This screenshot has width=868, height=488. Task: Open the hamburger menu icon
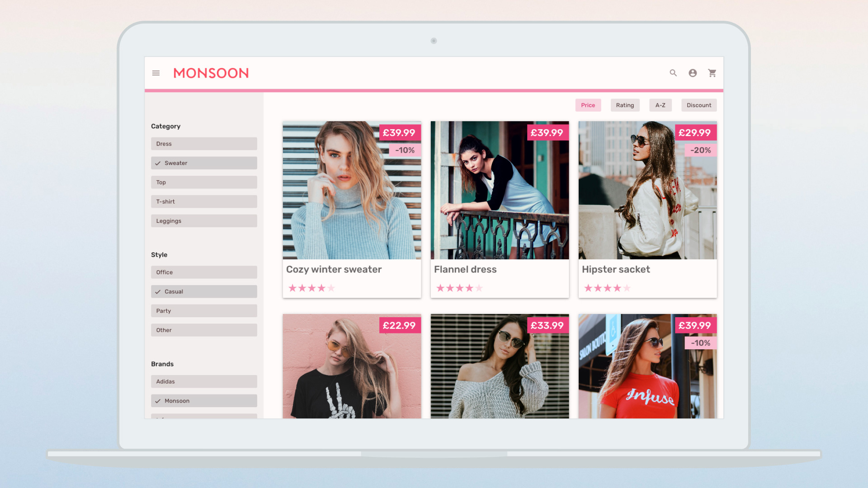(x=156, y=73)
